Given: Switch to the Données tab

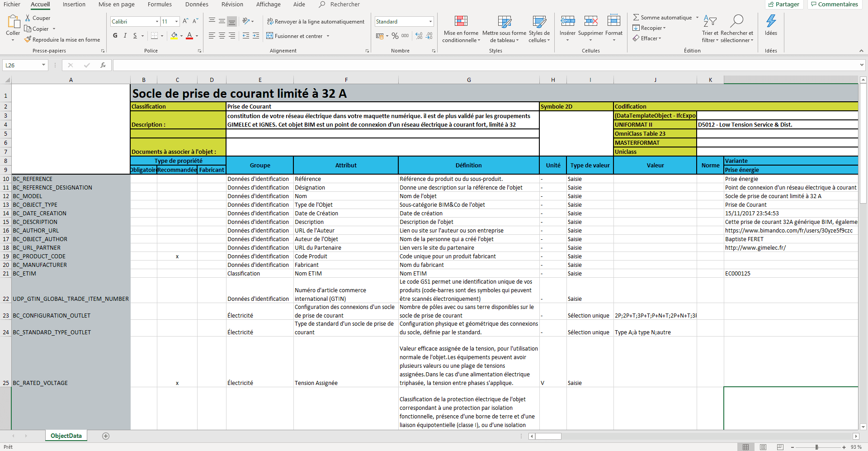Looking at the screenshot, I should coord(197,5).
